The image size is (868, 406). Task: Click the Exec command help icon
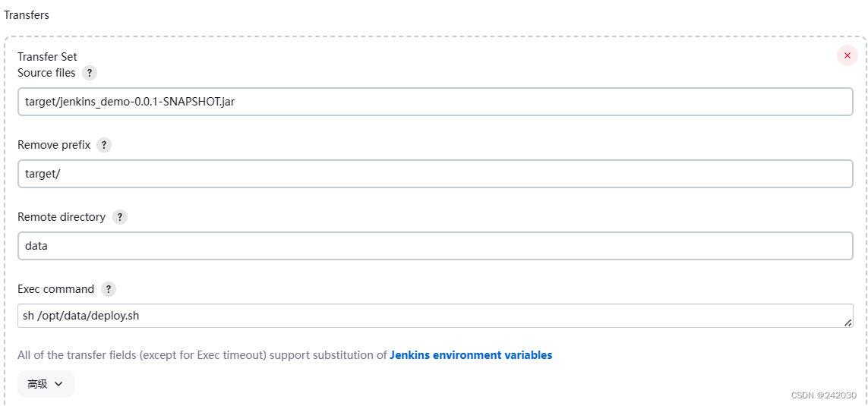click(109, 289)
